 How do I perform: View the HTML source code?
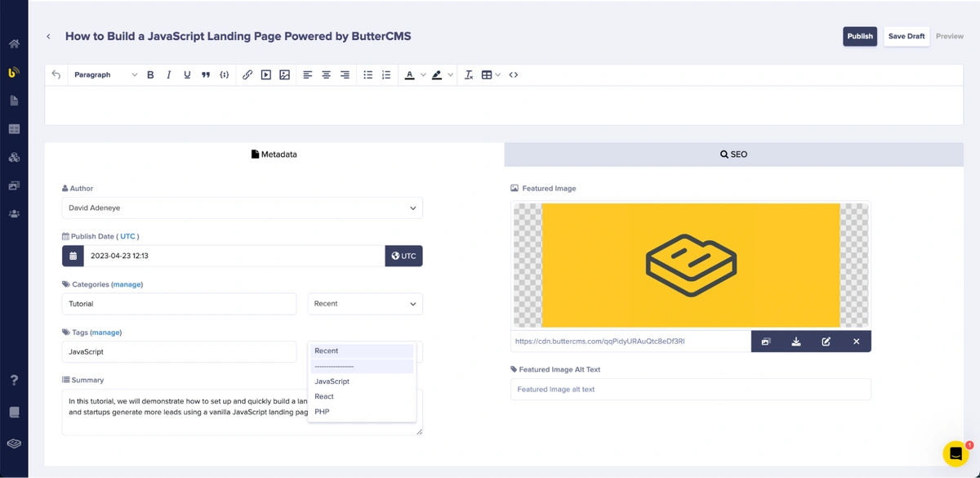point(514,74)
